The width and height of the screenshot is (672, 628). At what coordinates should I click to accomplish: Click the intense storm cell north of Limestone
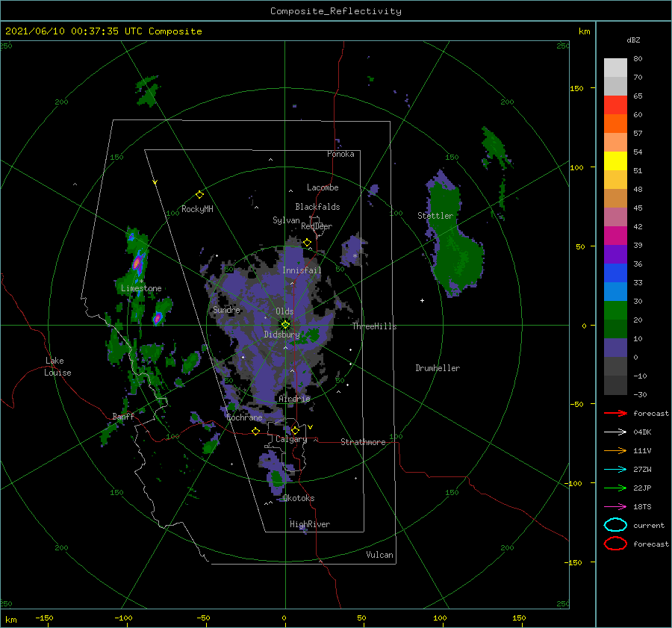(x=137, y=262)
